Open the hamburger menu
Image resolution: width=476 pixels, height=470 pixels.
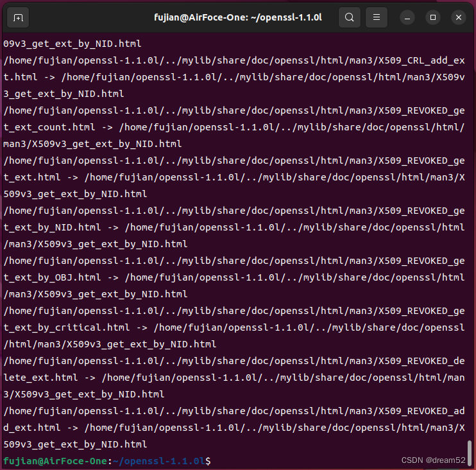(x=377, y=17)
